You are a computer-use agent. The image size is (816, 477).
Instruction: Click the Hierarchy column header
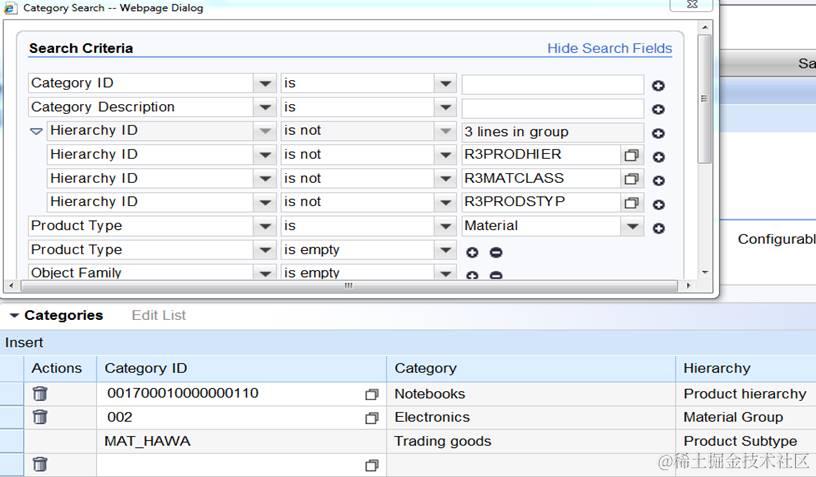coord(746,368)
